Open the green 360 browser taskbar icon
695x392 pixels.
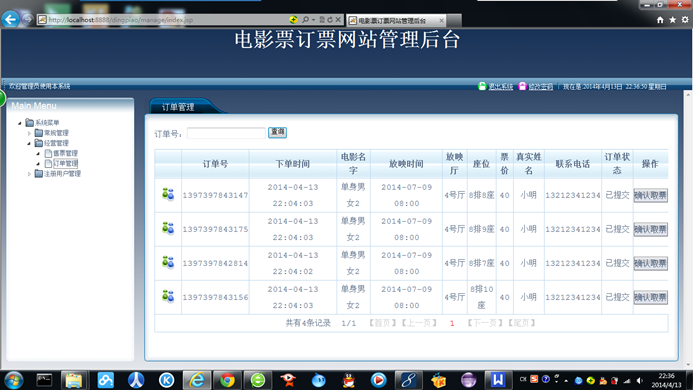(x=258, y=380)
